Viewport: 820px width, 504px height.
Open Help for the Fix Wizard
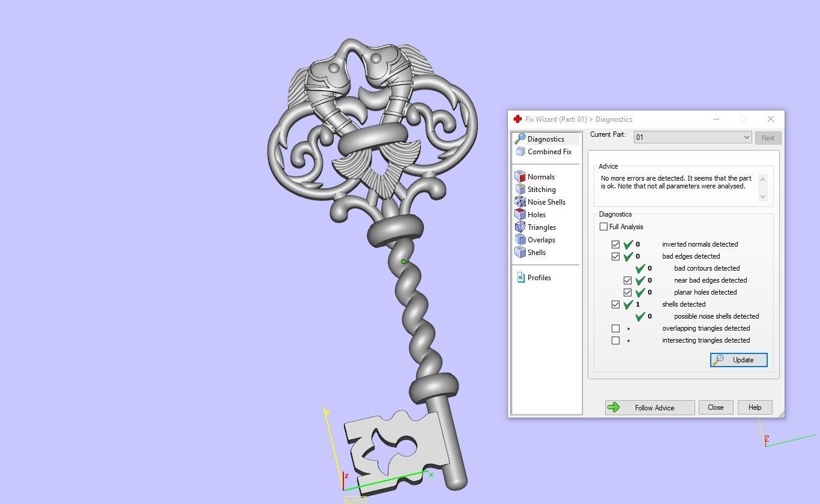(x=755, y=407)
